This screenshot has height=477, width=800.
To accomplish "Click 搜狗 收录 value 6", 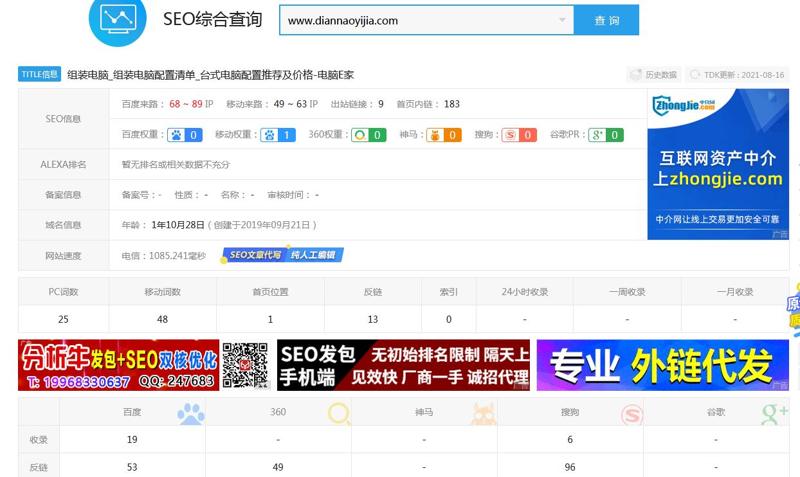I will tap(570, 440).
